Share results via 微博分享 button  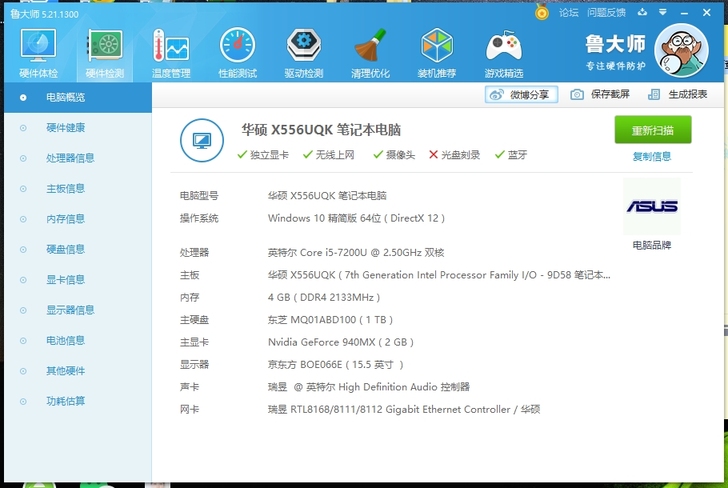521,95
